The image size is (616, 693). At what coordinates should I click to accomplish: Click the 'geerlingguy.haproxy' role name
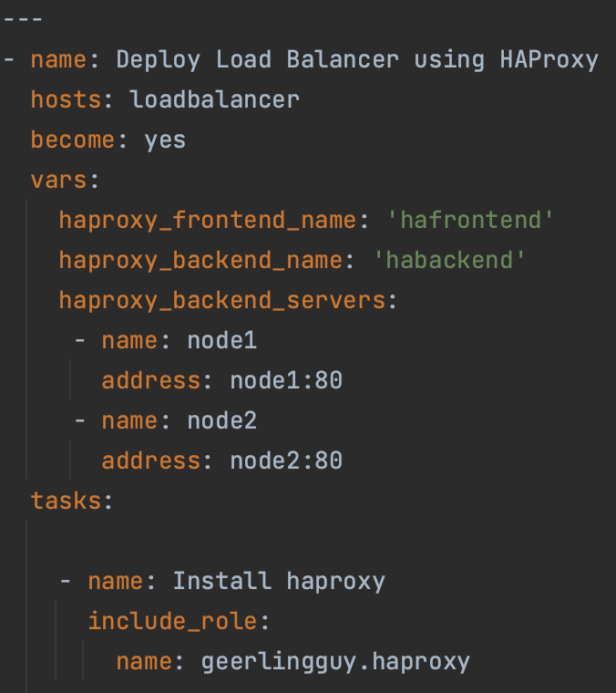pyautogui.click(x=335, y=661)
